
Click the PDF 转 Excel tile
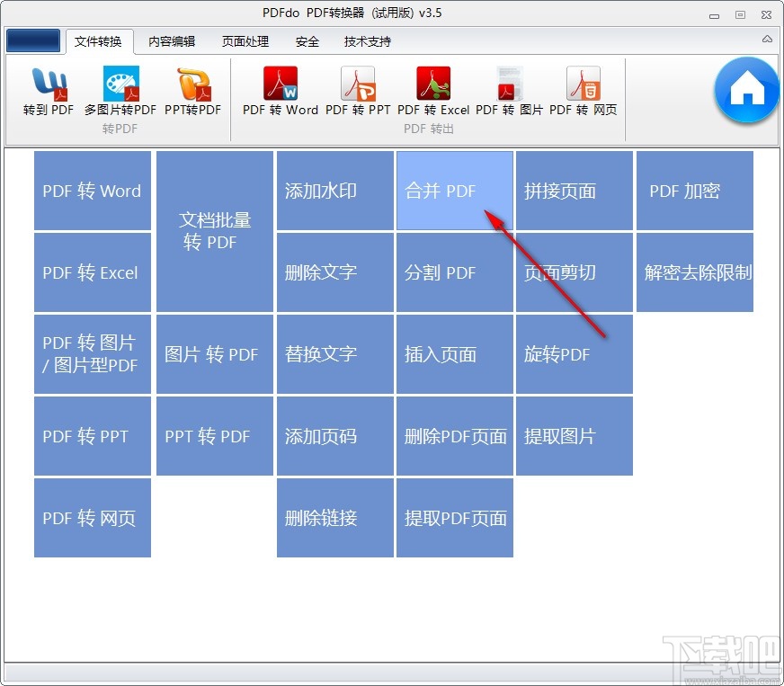point(93,272)
